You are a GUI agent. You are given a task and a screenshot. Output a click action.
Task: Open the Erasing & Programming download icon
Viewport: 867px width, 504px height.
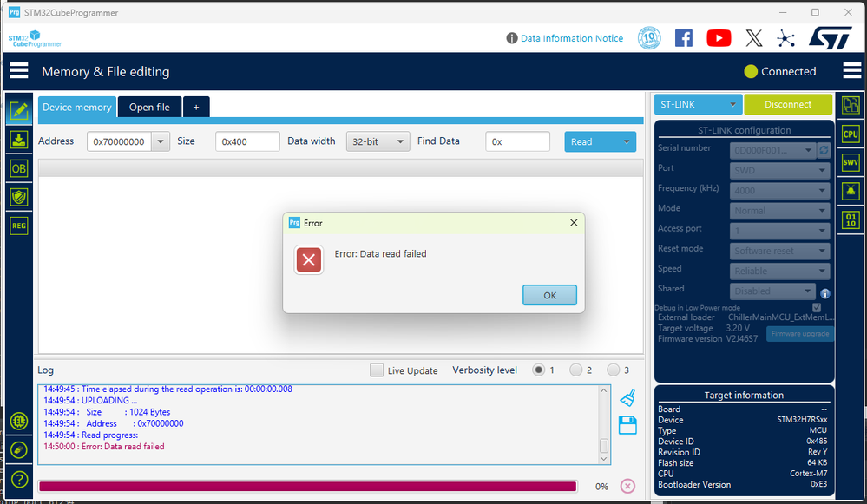click(x=19, y=140)
